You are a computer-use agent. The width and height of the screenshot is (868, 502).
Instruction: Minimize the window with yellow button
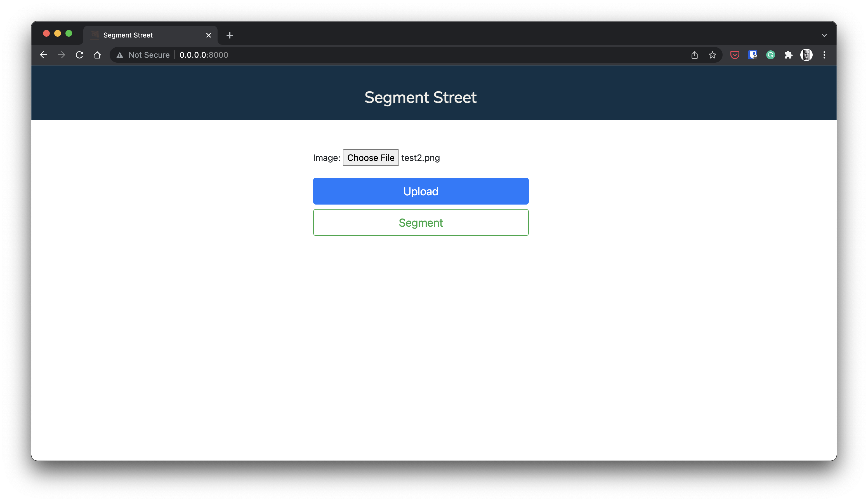pos(58,33)
